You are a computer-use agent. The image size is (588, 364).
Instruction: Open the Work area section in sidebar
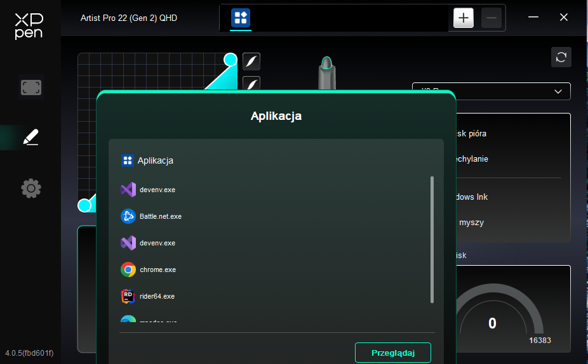coord(30,88)
